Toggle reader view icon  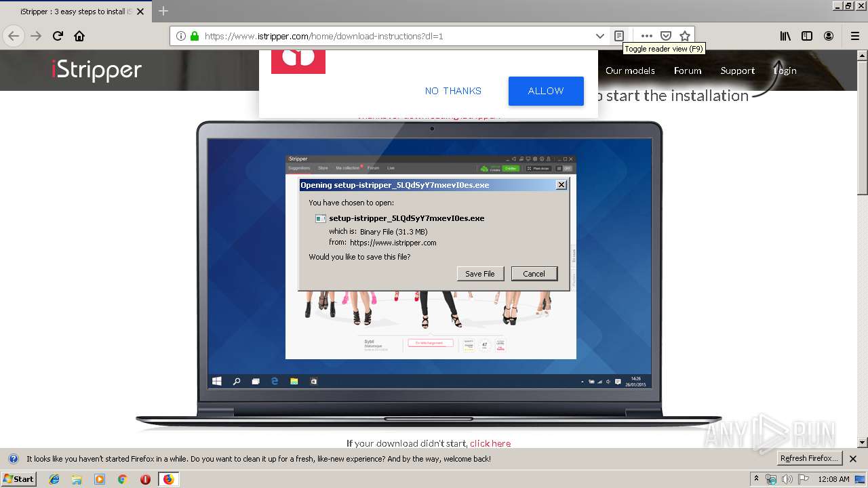(x=618, y=36)
